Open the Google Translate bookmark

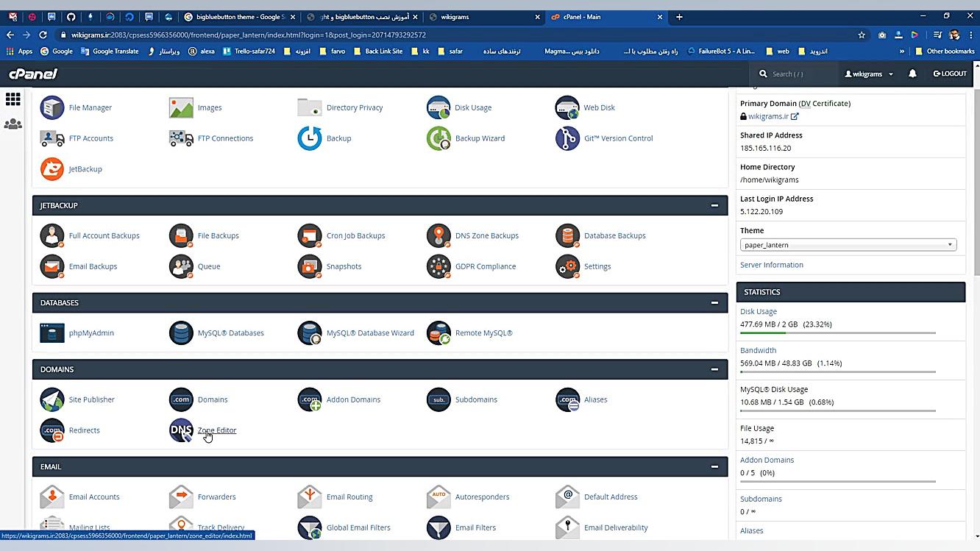[x=110, y=51]
